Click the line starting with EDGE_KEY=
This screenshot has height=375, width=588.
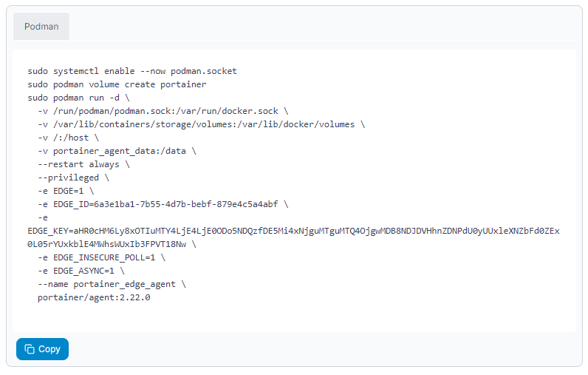pos(293,231)
